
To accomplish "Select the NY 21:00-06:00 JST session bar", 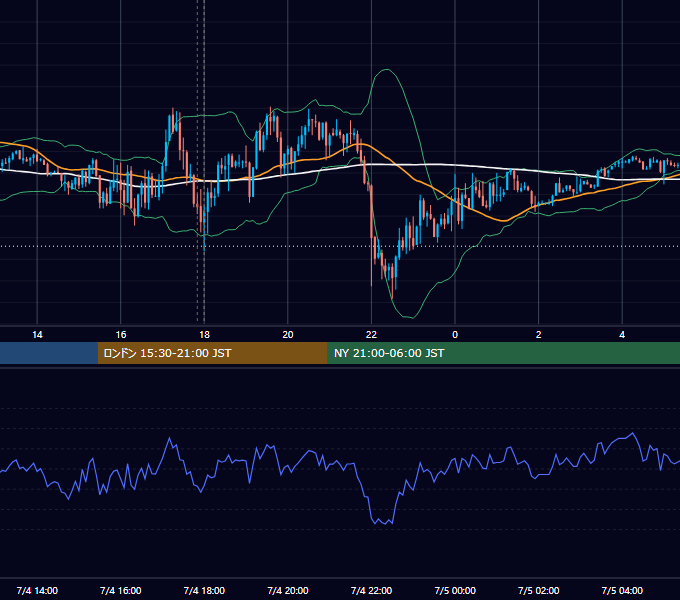I will coord(503,353).
